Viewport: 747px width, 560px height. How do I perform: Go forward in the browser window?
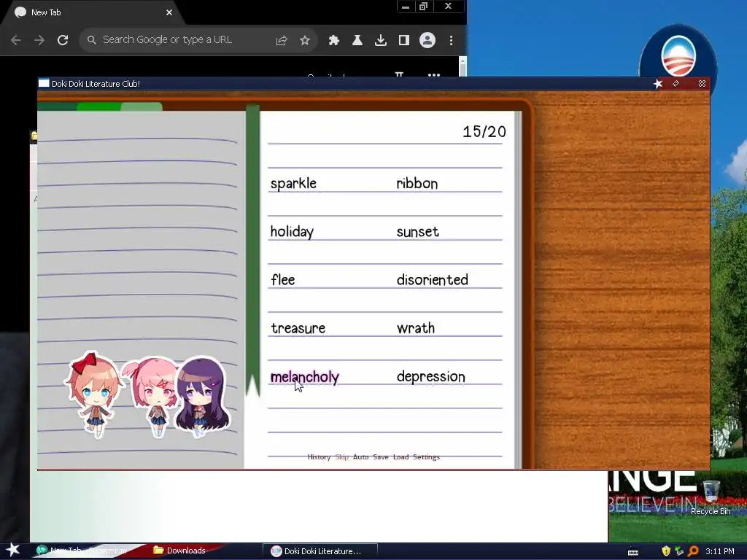coord(39,40)
